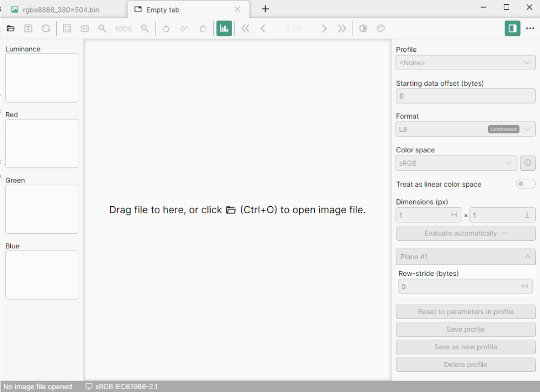Jump to the last frame with double-right arrows
Viewport: 540px width, 392px height.
[x=342, y=29]
